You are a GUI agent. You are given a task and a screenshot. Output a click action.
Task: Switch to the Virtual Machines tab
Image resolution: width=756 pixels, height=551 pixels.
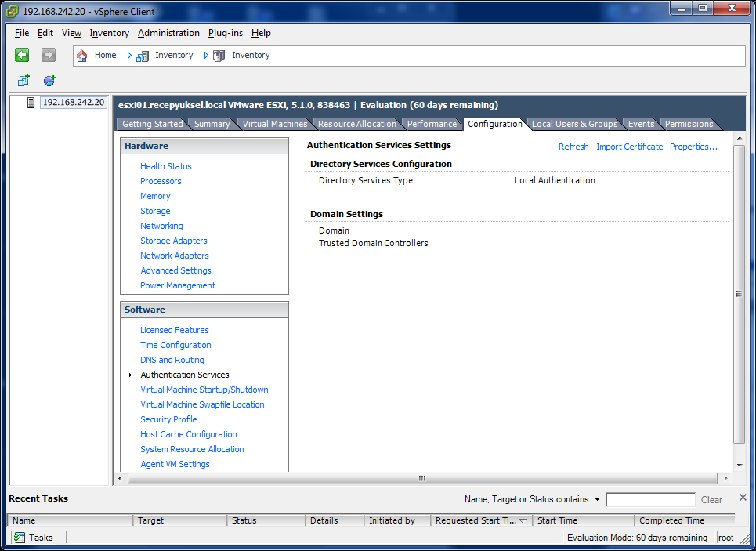point(275,124)
